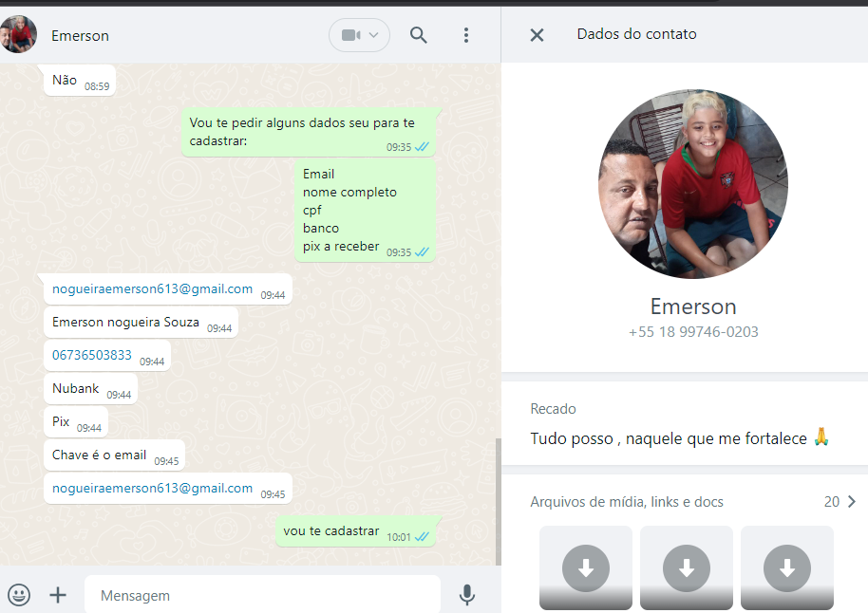Viewport: 868px width, 613px height.
Task: Open the emoji picker smiley icon
Action: 19,595
